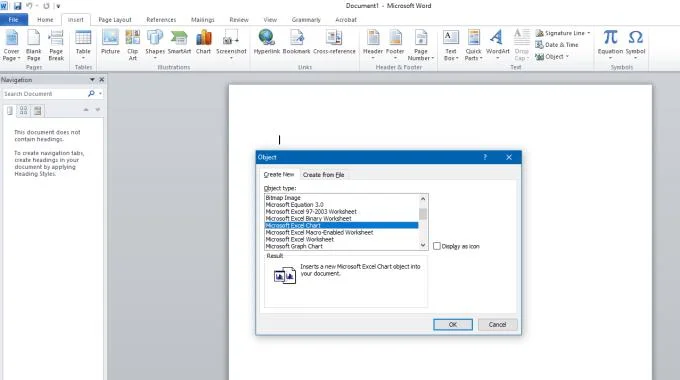
Task: Insert a Picture from file
Action: 111,43
